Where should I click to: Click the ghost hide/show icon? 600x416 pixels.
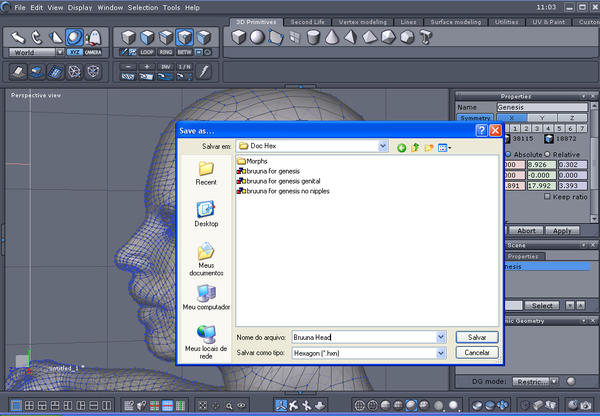pyautogui.click(x=93, y=38)
